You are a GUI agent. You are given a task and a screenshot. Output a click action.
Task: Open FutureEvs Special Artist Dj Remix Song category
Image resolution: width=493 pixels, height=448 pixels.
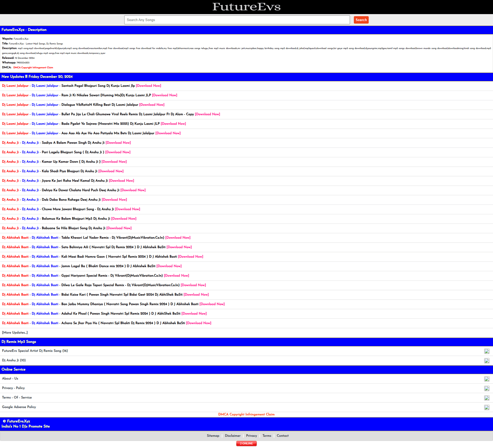[x=35, y=351]
